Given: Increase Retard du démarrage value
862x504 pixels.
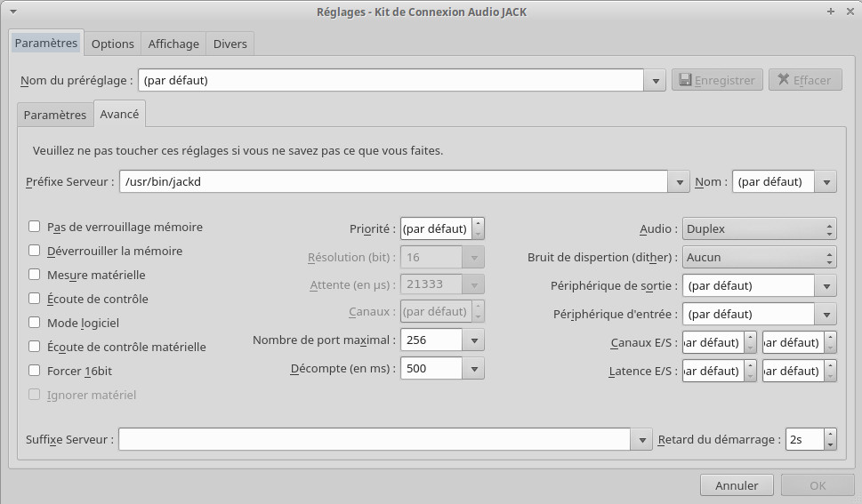Looking at the screenshot, I should (830, 434).
